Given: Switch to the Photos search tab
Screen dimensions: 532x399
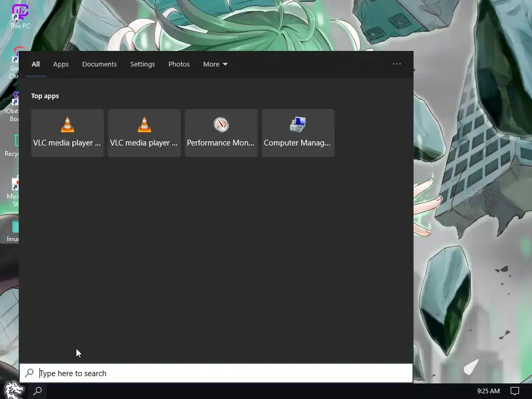Looking at the screenshot, I should point(179,64).
